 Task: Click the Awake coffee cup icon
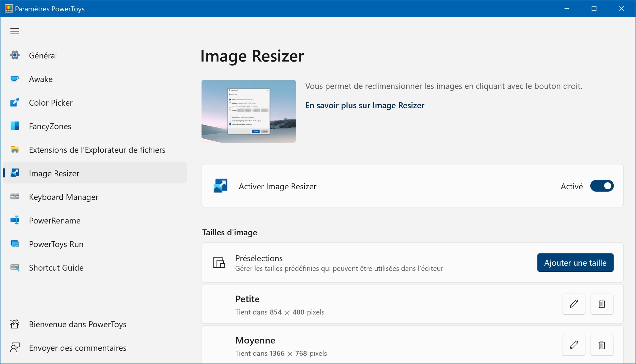coord(15,79)
